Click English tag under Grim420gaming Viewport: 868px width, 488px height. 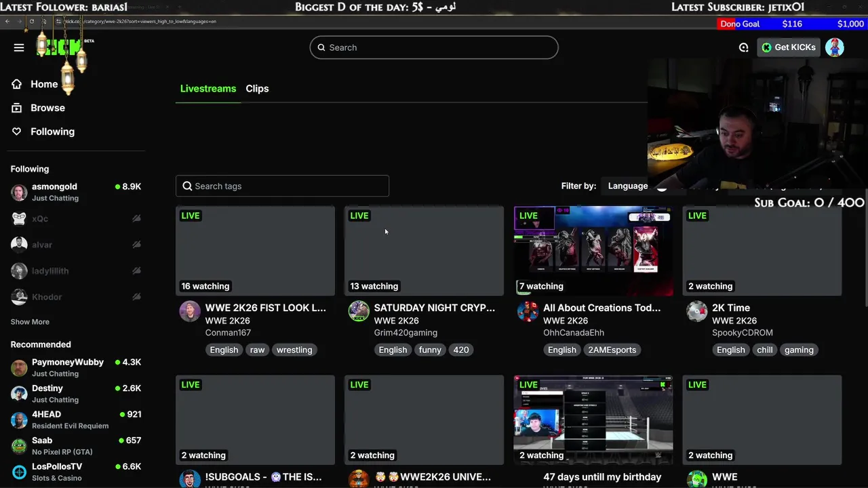coord(393,350)
